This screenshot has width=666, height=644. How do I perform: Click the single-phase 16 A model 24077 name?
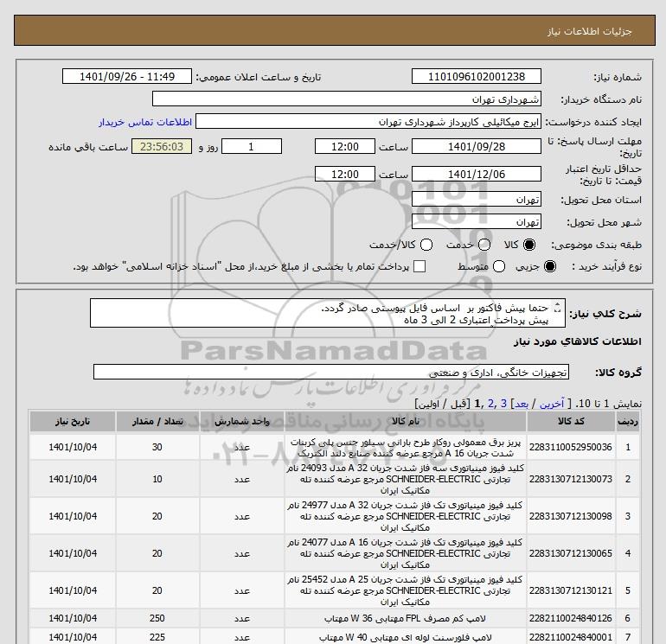405,553
